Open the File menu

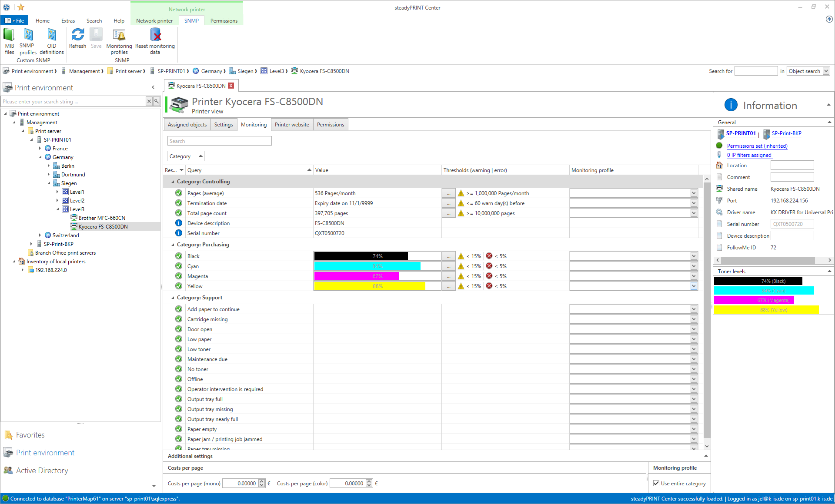15,20
